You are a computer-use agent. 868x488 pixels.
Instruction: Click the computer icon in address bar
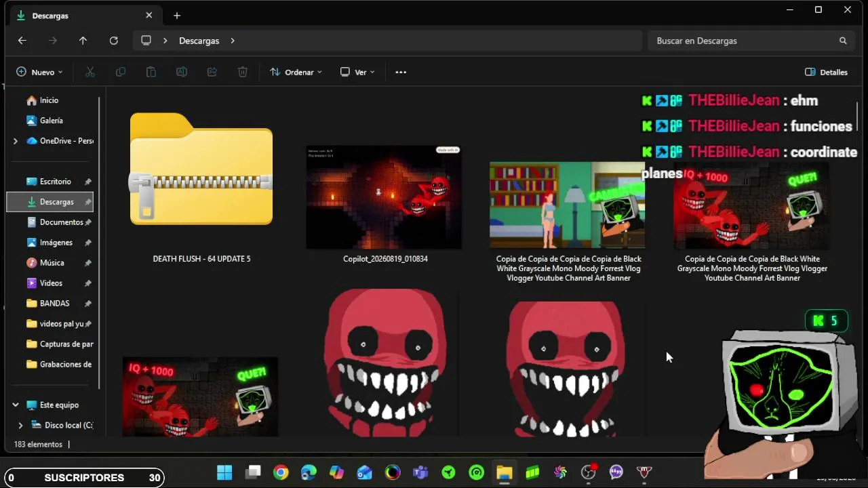[x=146, y=41]
